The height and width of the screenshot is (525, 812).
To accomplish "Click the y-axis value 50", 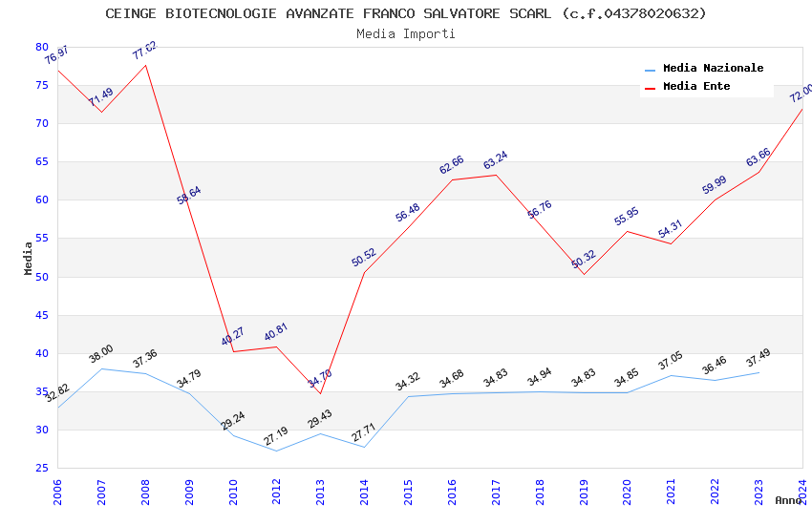I will pos(42,277).
